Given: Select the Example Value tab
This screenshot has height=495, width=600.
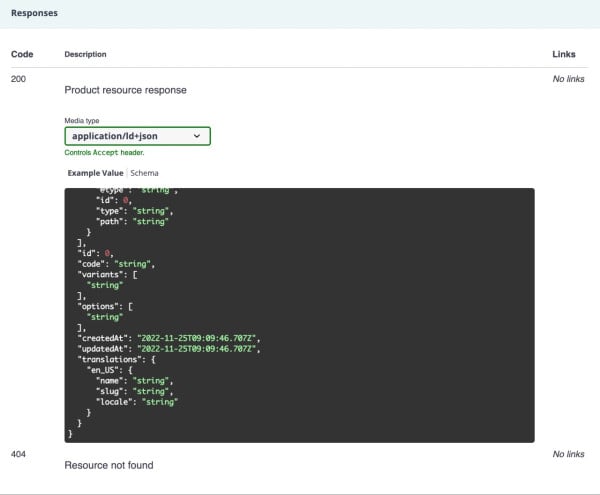Looking at the screenshot, I should click(95, 173).
